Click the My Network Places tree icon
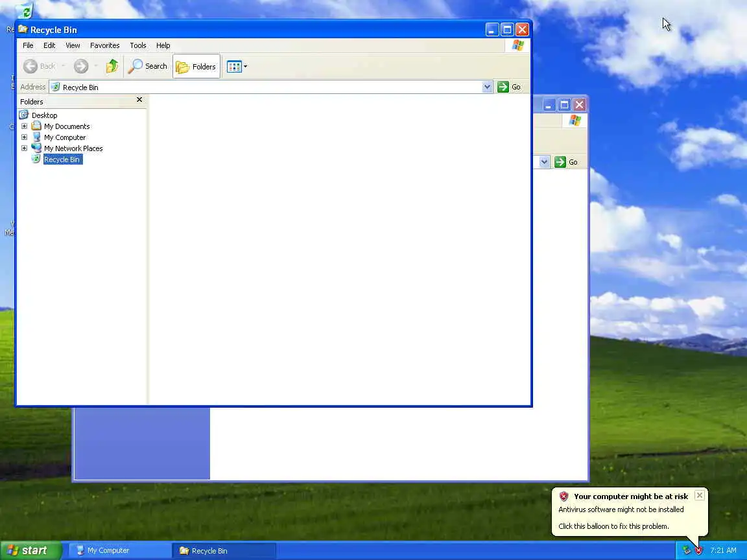The image size is (747, 560). (36, 148)
